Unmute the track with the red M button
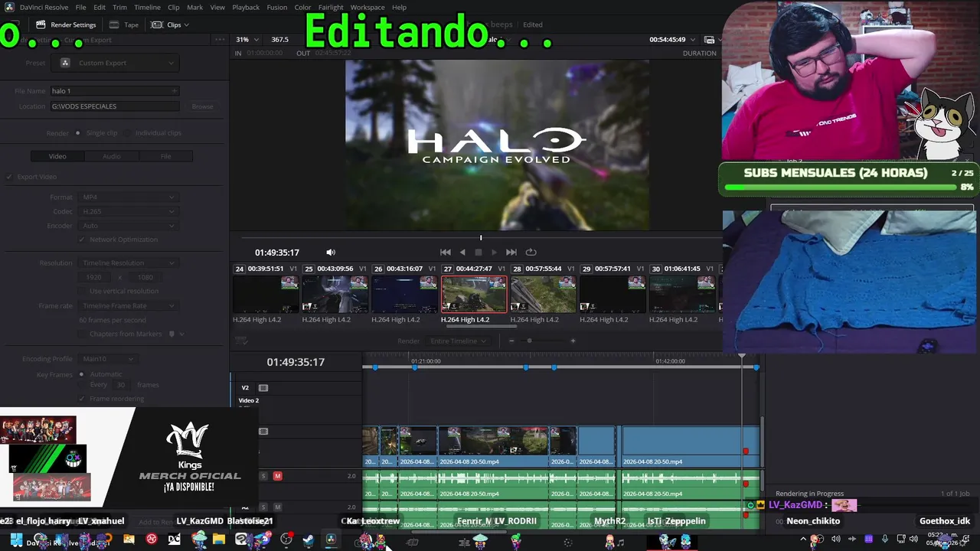Screen dimensions: 980x551 [277, 476]
